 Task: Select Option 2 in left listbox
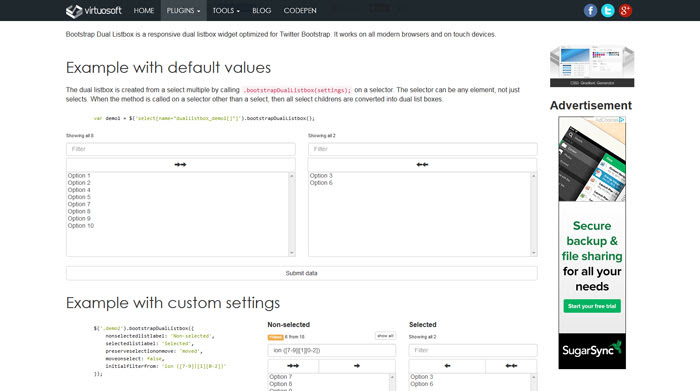click(x=79, y=183)
